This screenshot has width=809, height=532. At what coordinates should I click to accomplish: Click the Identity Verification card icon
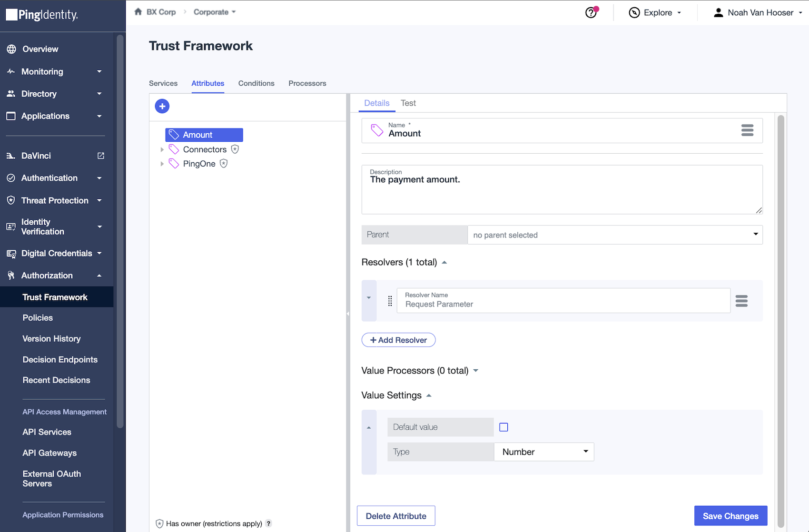click(x=11, y=227)
